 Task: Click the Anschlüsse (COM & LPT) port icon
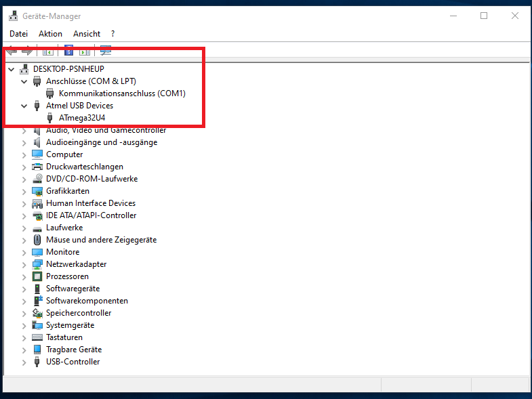click(x=37, y=81)
